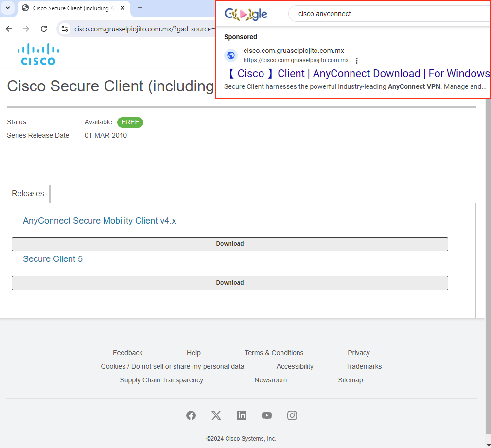Open Cisco Instagram icon

point(292,415)
